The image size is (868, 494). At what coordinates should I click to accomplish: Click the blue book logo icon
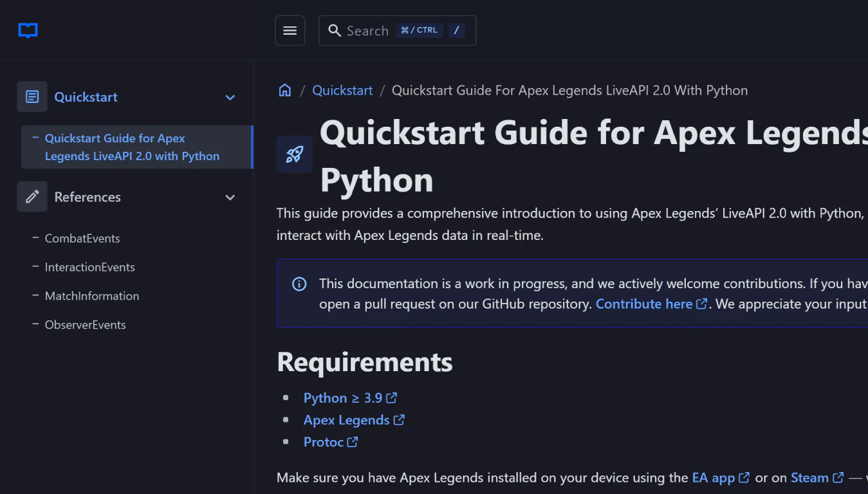click(x=28, y=30)
